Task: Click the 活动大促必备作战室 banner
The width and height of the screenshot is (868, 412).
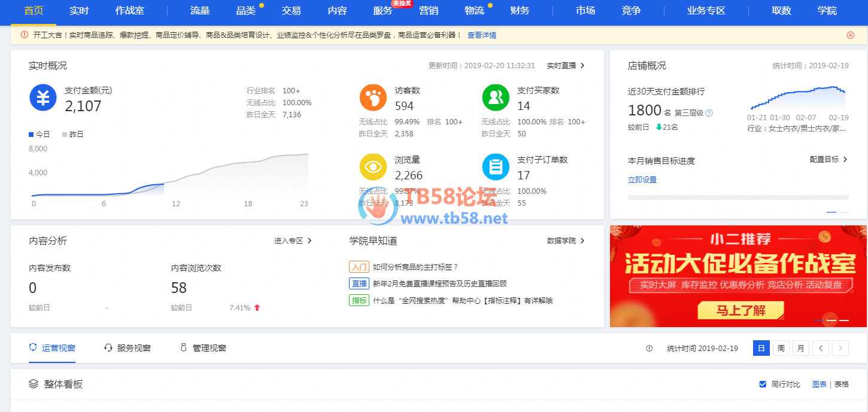Action: (x=738, y=276)
